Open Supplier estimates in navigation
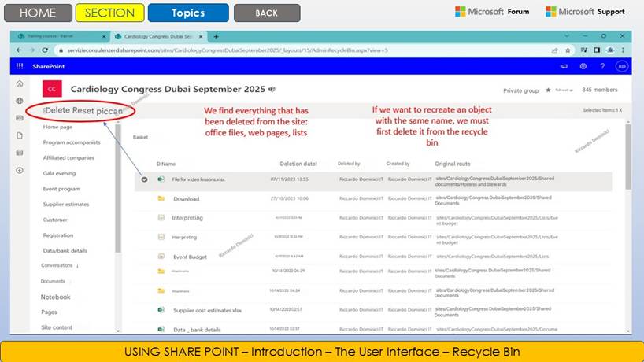 tap(65, 204)
